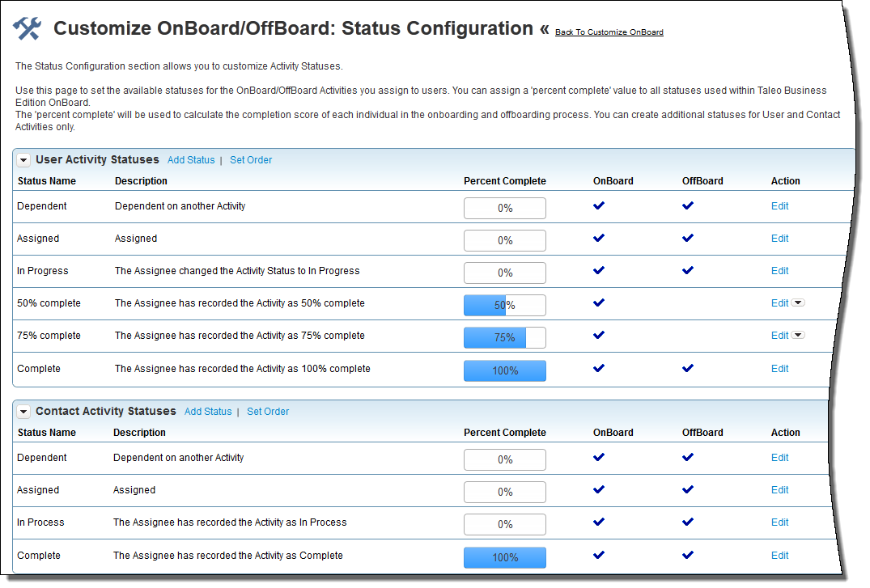Click Add Status in User Activity Statuses

click(x=191, y=159)
